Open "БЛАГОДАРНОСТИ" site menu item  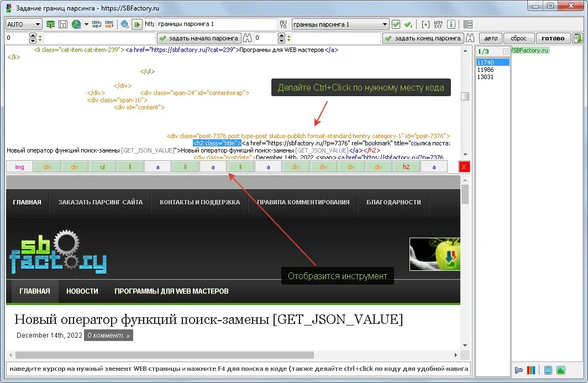tap(393, 202)
